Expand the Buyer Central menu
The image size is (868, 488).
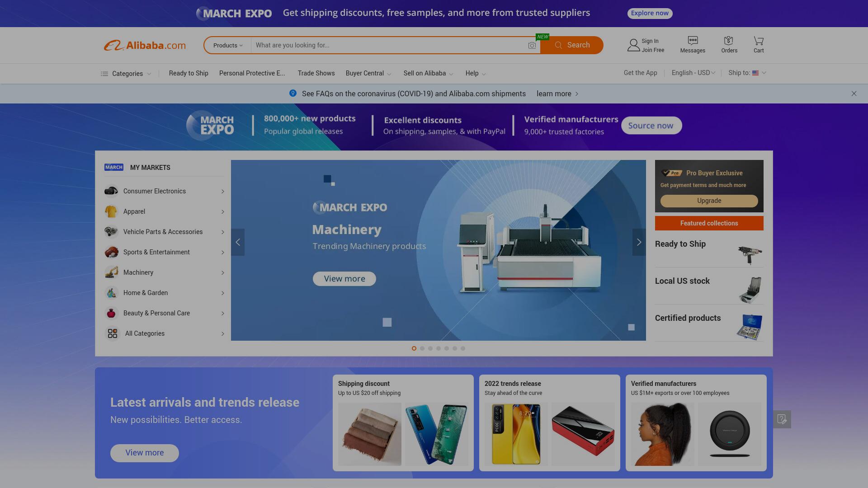(x=390, y=74)
